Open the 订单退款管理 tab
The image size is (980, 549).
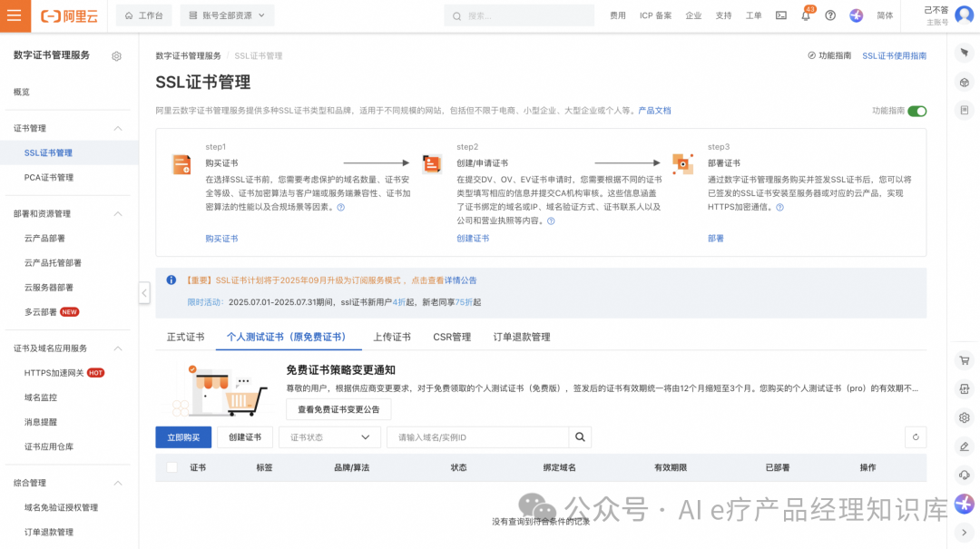coord(522,337)
